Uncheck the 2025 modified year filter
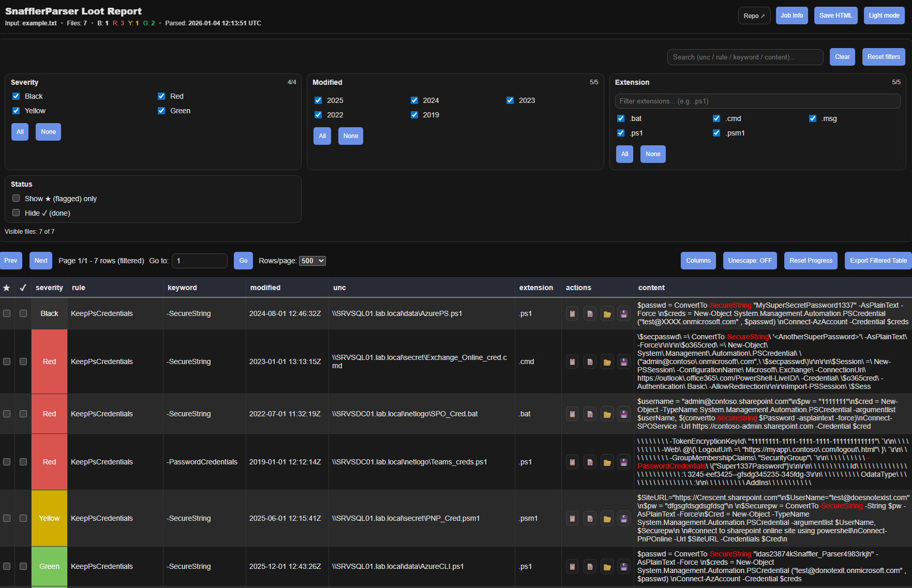Image resolution: width=912 pixels, height=588 pixels. coord(318,100)
